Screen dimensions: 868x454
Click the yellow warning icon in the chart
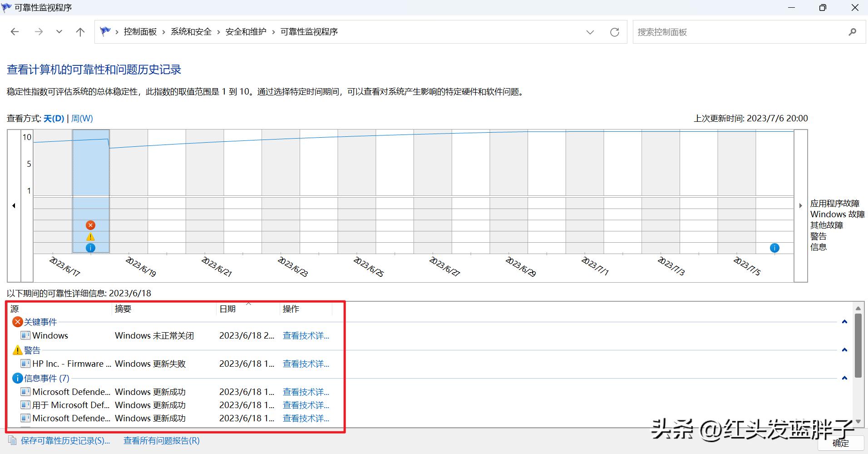pos(90,236)
